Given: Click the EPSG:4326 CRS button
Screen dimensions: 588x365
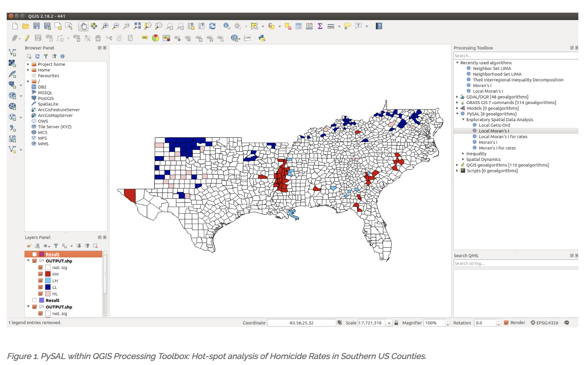Looking at the screenshot, I should pos(544,323).
